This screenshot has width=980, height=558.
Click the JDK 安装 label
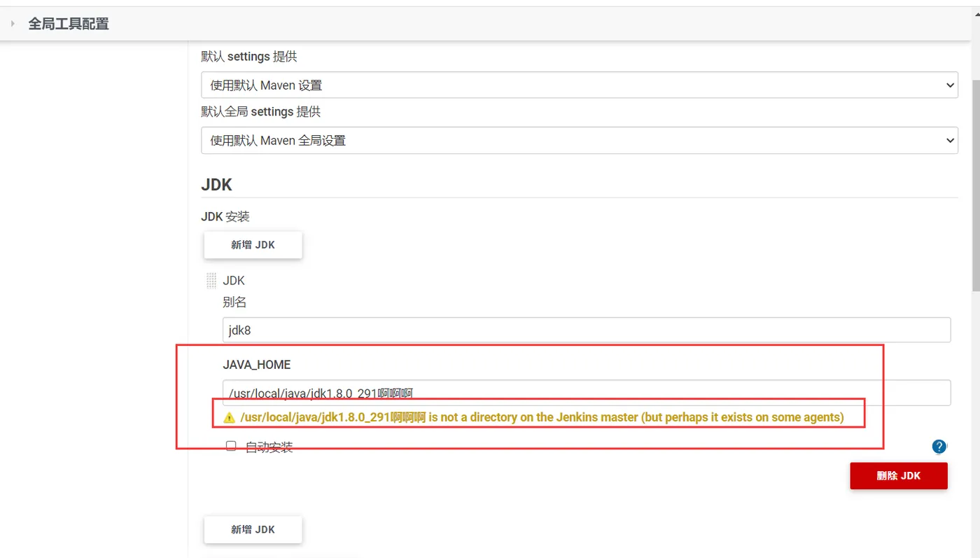tap(225, 217)
